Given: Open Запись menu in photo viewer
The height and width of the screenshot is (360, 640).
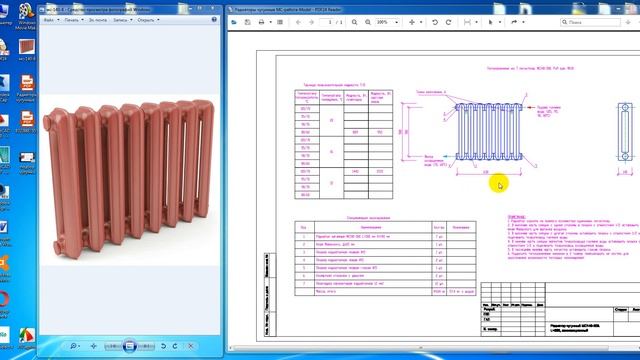Looking at the screenshot, I should [x=122, y=20].
